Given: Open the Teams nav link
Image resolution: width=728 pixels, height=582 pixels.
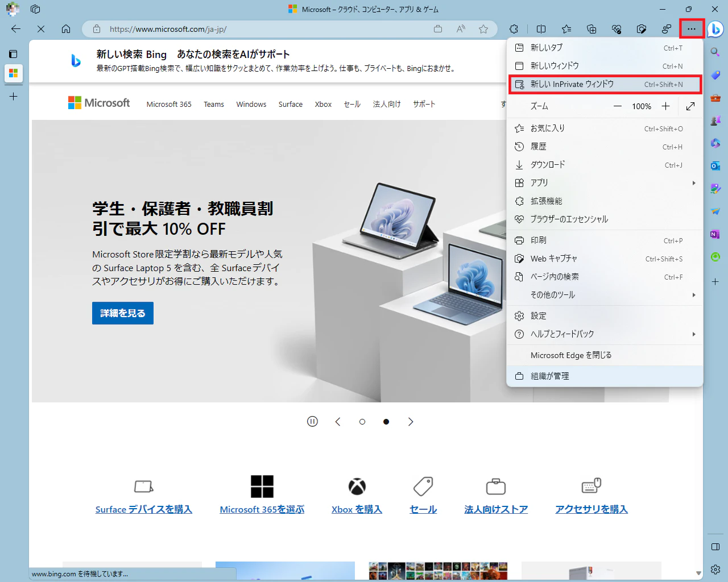Looking at the screenshot, I should (214, 104).
